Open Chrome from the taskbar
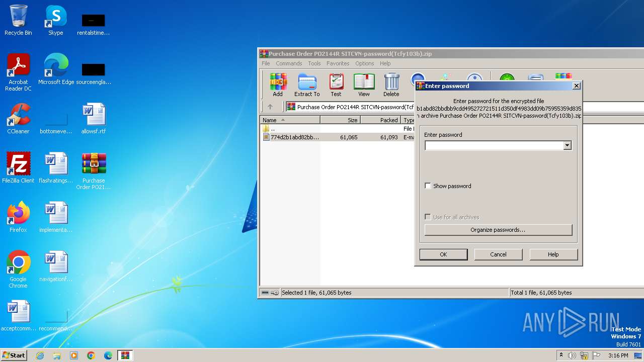 click(91, 355)
